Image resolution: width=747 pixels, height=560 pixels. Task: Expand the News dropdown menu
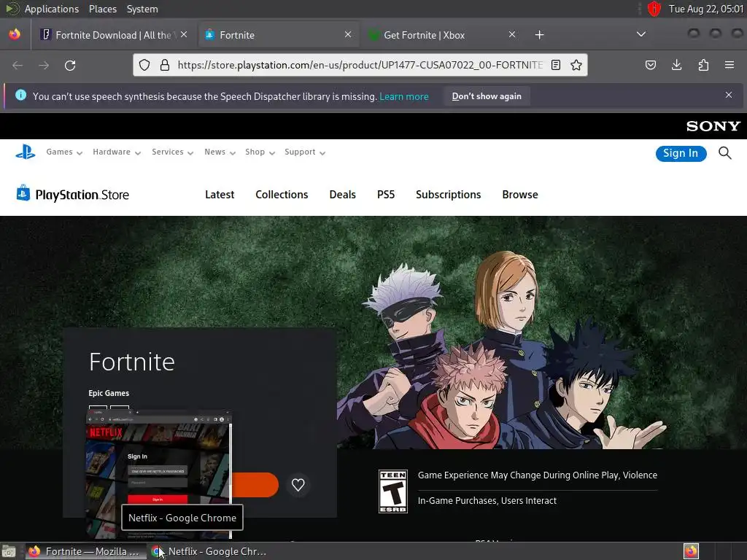click(220, 152)
